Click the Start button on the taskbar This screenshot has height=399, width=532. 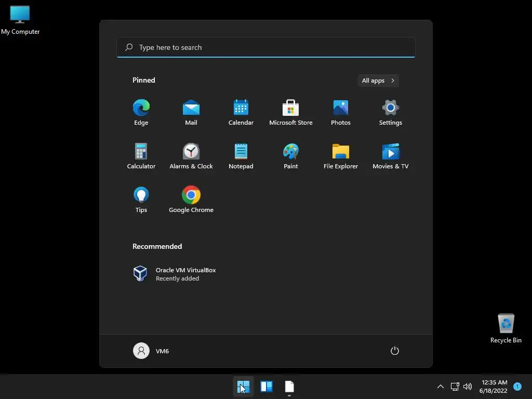pyautogui.click(x=243, y=387)
